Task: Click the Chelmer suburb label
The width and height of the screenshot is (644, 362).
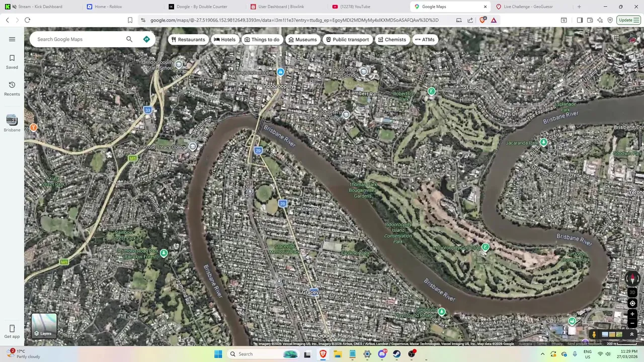Action: coord(312,209)
